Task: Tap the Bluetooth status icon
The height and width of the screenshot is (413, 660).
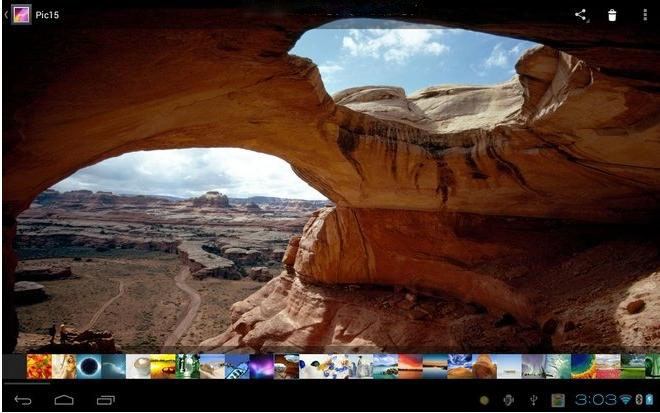Action: click(639, 400)
